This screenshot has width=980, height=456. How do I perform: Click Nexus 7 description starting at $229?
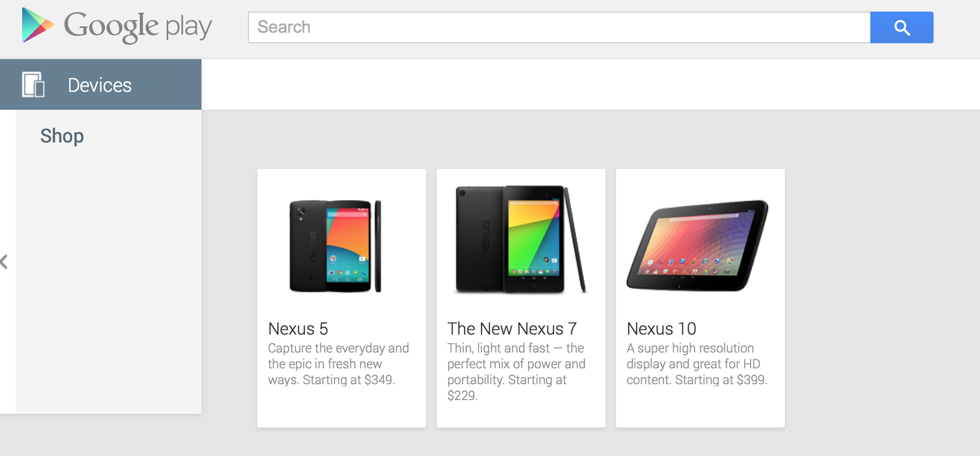click(516, 372)
